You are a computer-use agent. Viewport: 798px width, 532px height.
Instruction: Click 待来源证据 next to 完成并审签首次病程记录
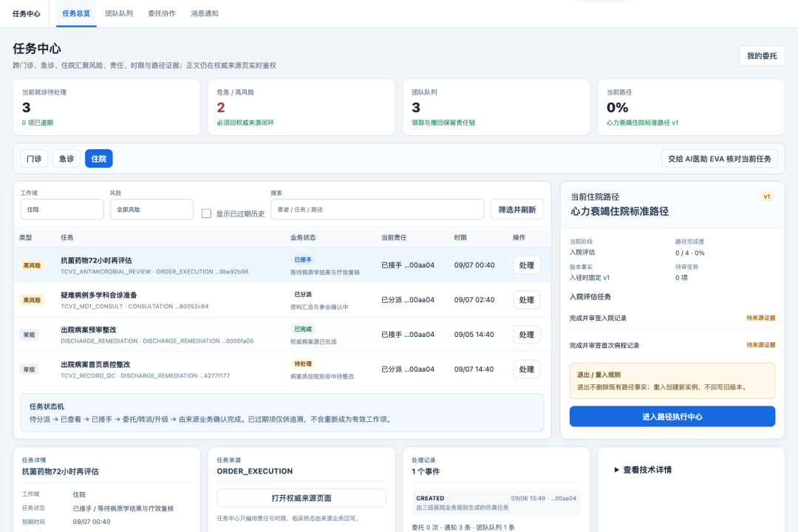point(761,344)
